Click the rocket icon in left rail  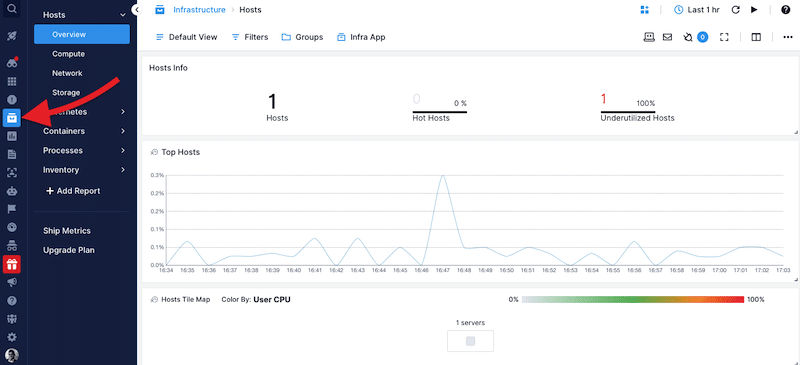tap(12, 36)
